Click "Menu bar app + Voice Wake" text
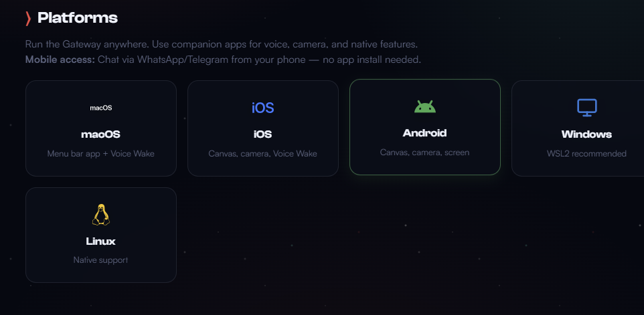 (x=101, y=154)
